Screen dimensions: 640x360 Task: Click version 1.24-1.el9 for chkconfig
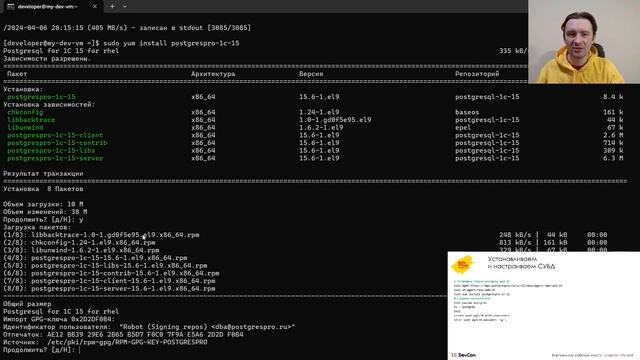click(319, 112)
